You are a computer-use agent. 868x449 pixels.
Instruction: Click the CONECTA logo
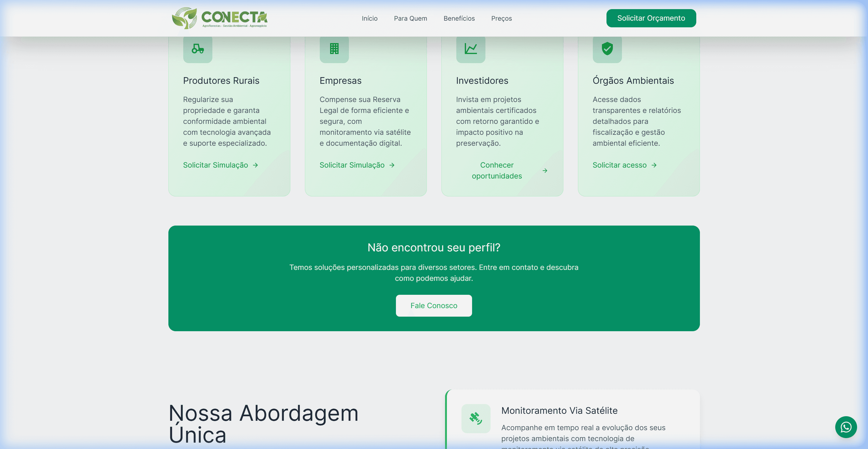tap(219, 18)
